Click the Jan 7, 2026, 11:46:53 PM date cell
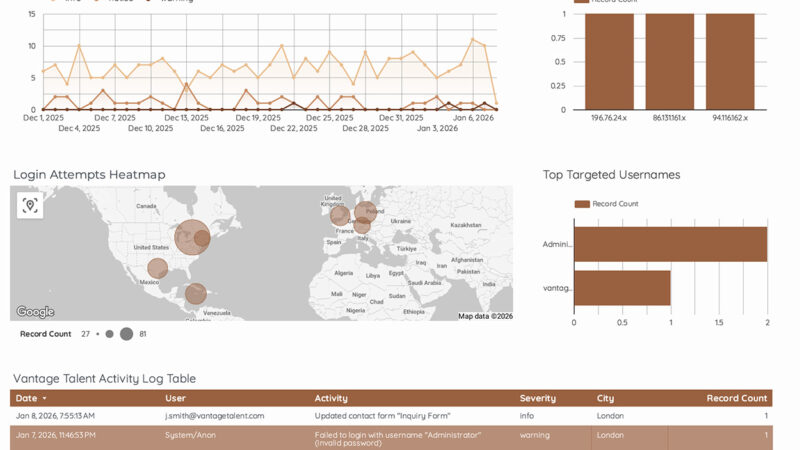The width and height of the screenshot is (800, 450). pyautogui.click(x=55, y=435)
